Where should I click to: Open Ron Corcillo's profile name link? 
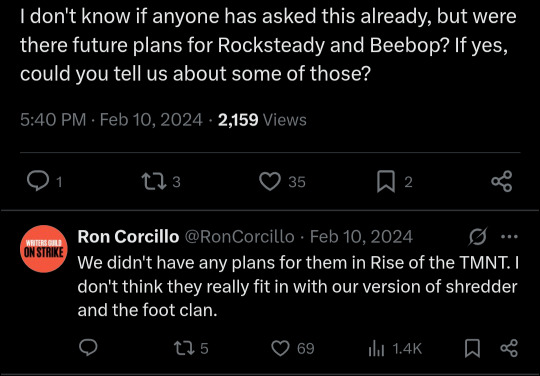click(128, 237)
